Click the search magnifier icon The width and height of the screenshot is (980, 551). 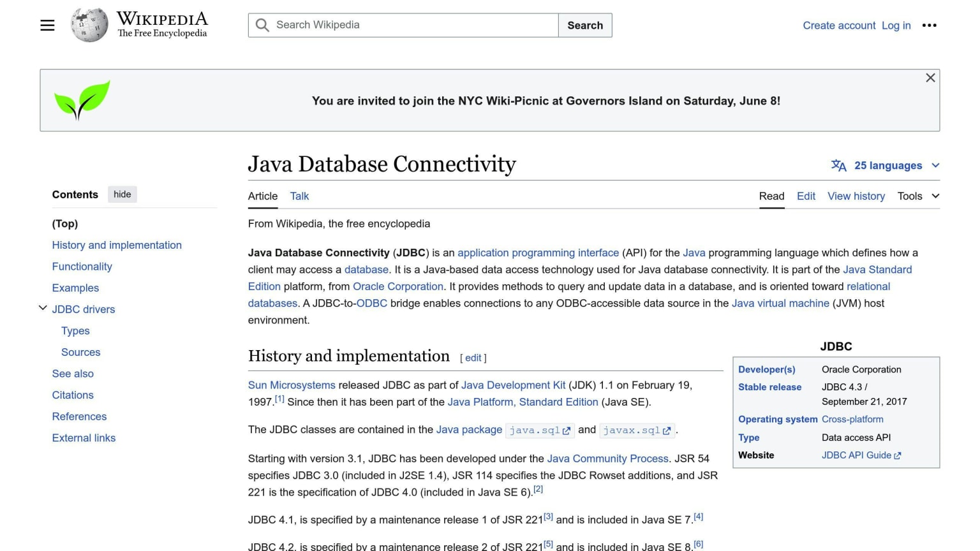pos(262,25)
